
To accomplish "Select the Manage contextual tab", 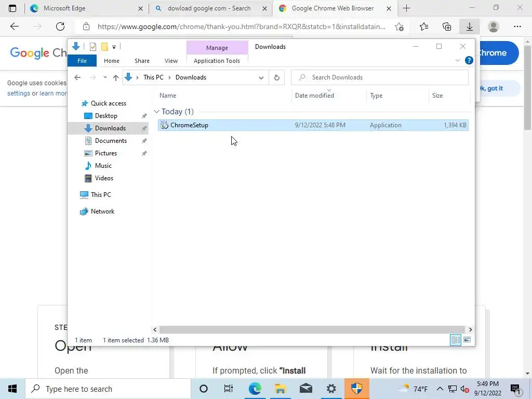I will [217, 48].
